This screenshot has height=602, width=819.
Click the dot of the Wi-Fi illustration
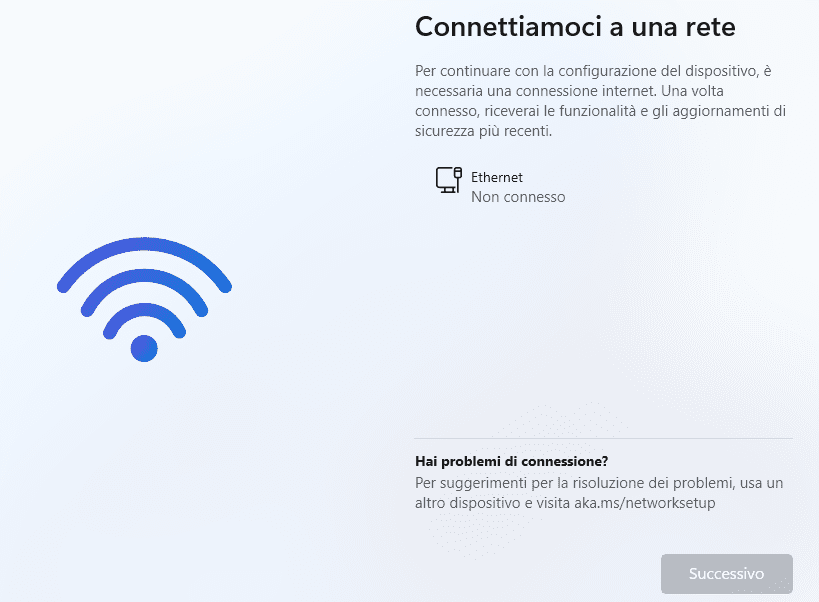point(144,348)
